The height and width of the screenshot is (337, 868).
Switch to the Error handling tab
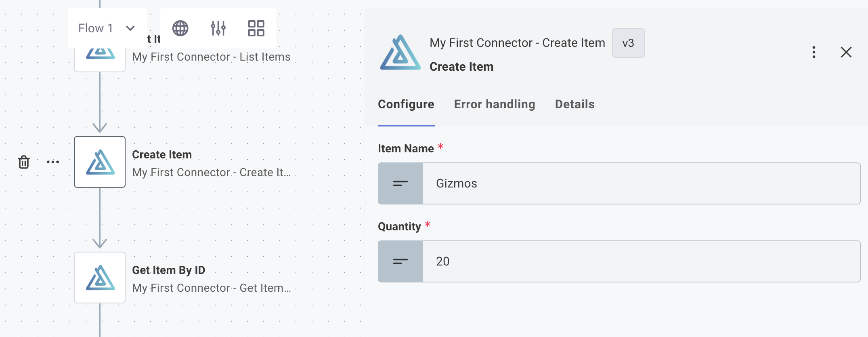click(495, 104)
